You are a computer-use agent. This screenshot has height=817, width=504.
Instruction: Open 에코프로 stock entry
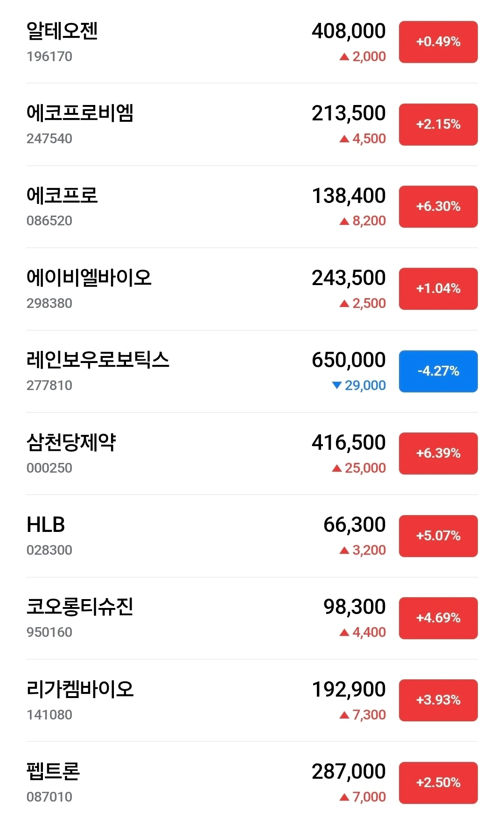coord(252,207)
